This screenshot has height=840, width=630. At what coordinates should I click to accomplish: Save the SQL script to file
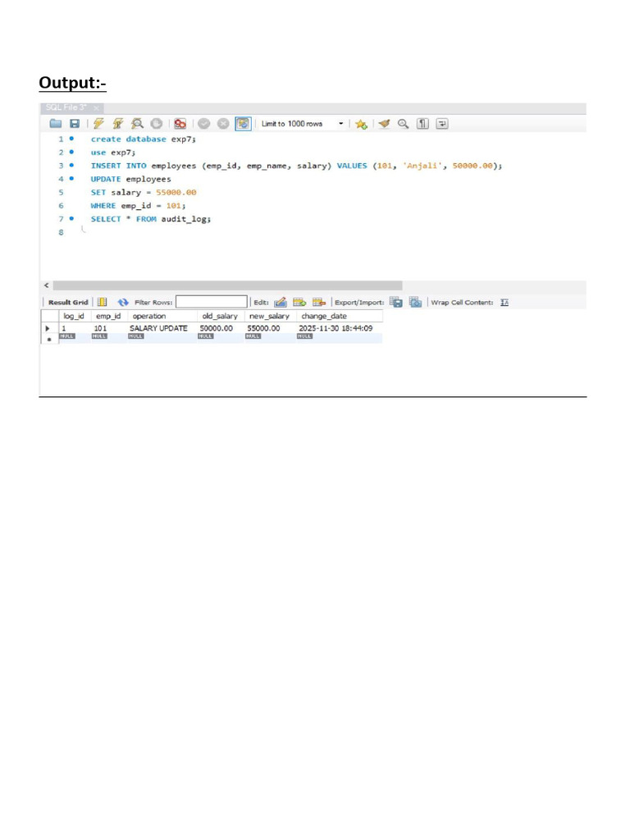tap(75, 124)
